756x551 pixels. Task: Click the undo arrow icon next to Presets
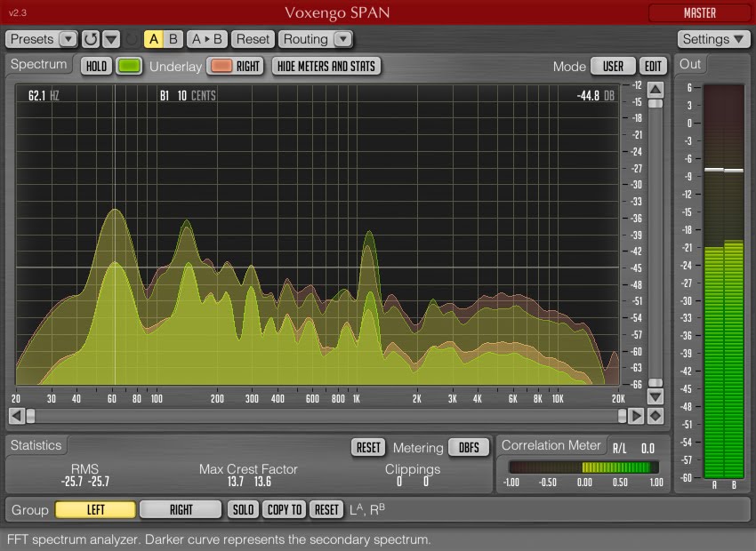tap(91, 39)
